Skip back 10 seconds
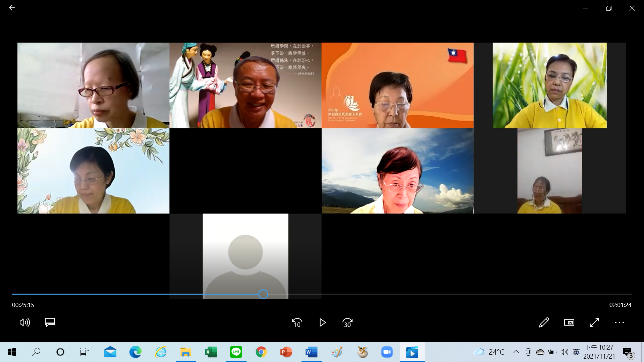The image size is (644, 362). point(297,322)
